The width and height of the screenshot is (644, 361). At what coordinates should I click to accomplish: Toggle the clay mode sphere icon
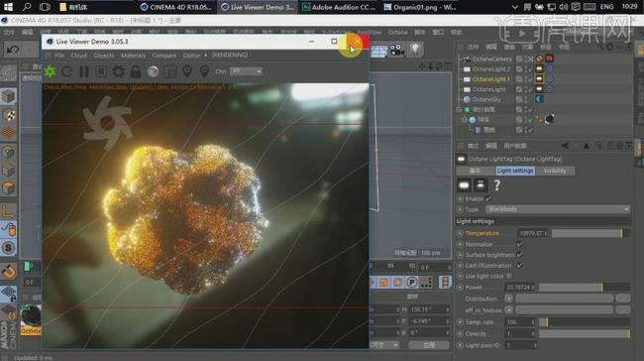[x=153, y=71]
